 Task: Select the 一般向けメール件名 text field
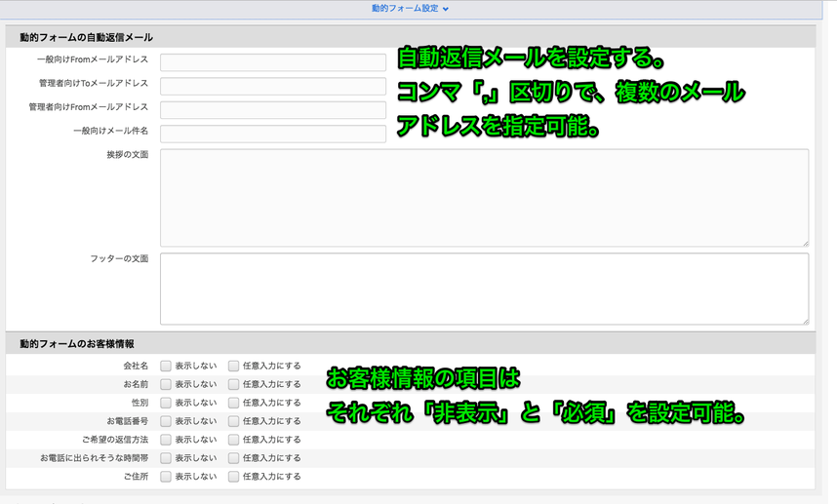click(273, 133)
